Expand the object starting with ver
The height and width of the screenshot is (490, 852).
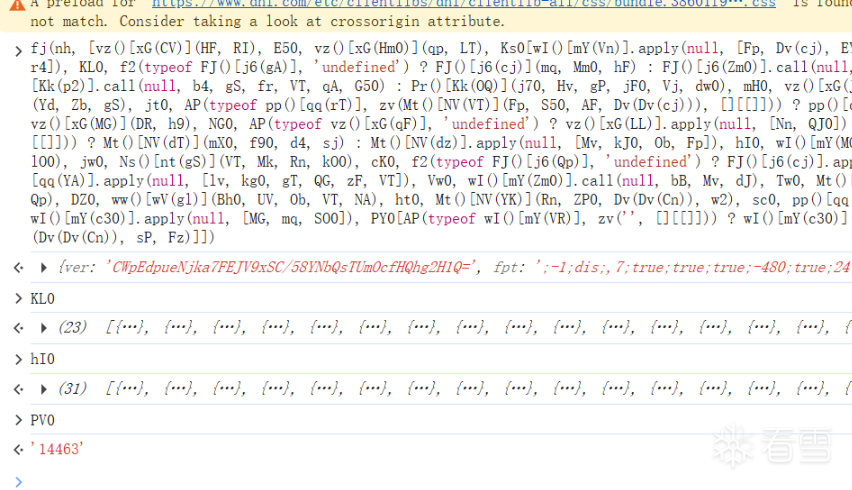(x=43, y=268)
